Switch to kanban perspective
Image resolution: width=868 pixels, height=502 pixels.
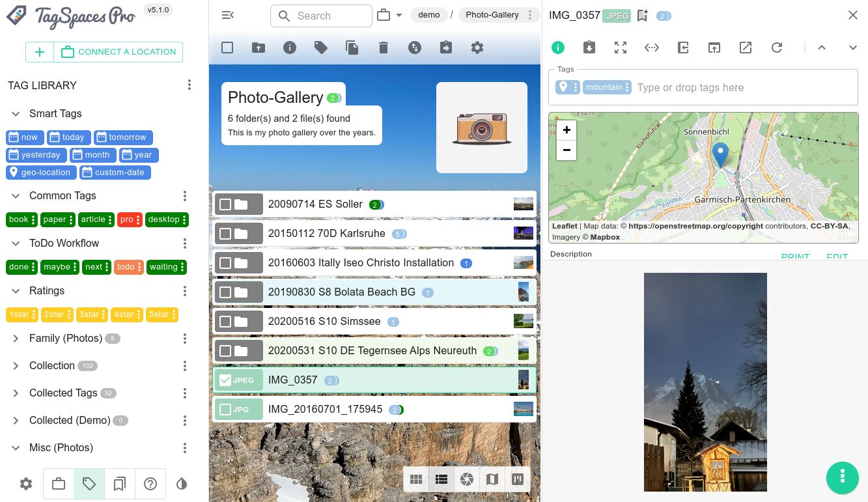pos(518,480)
